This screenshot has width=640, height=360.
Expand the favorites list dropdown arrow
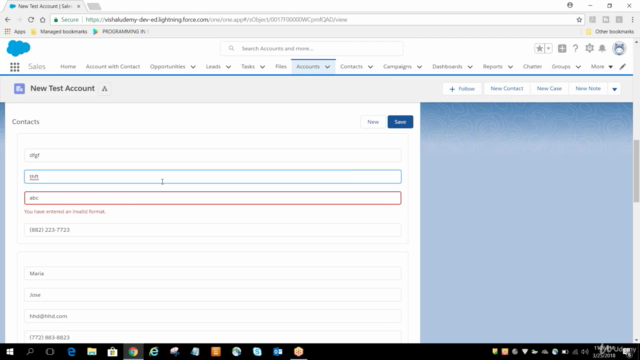(549, 48)
